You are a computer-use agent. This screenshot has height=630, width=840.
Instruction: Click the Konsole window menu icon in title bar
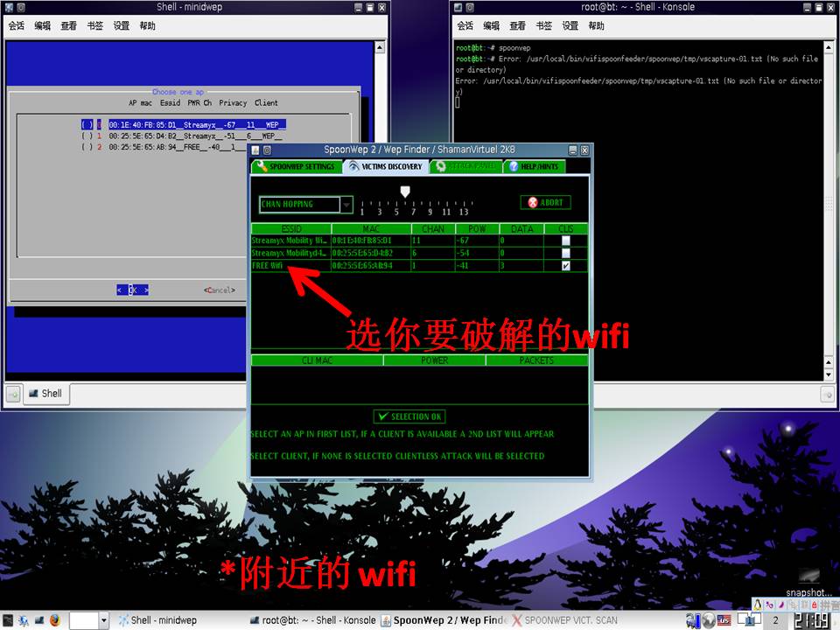[458, 8]
